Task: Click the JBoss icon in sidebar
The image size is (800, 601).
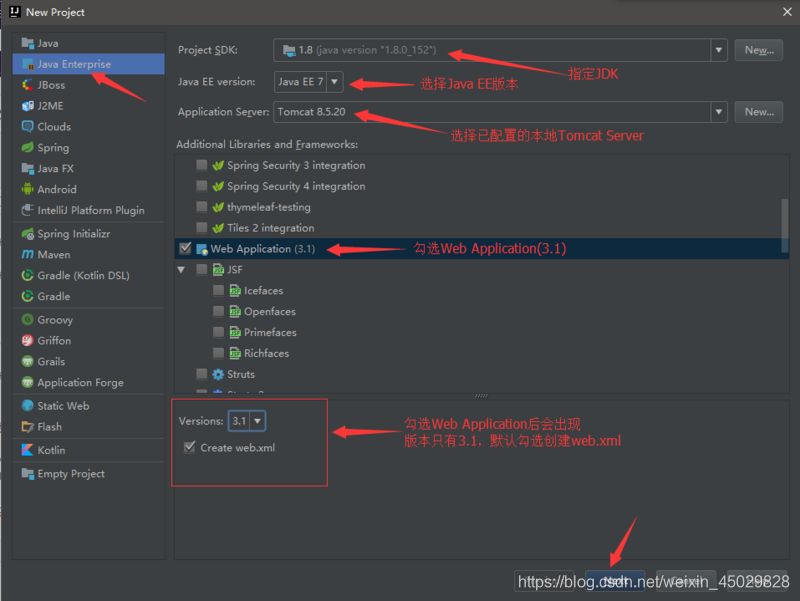Action: 28,85
